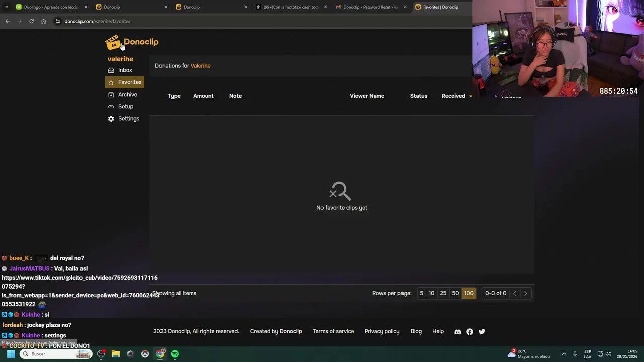Screen dimensions: 644x362
Task: Go to the Setup page
Action: pos(124,107)
